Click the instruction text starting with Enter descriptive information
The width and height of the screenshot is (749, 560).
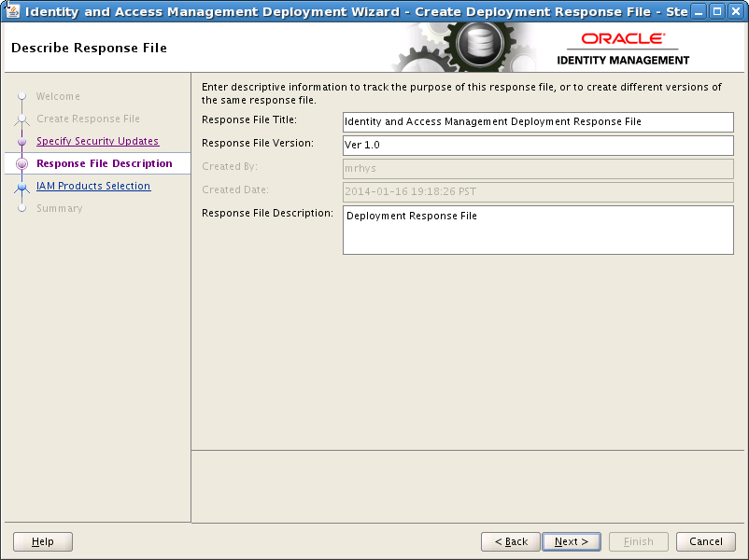pos(461,93)
